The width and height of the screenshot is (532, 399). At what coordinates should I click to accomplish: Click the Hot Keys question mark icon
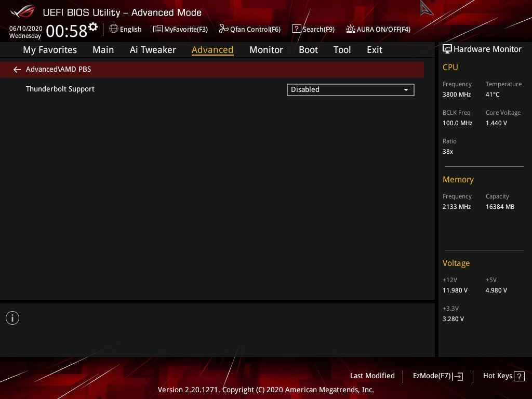point(519,376)
